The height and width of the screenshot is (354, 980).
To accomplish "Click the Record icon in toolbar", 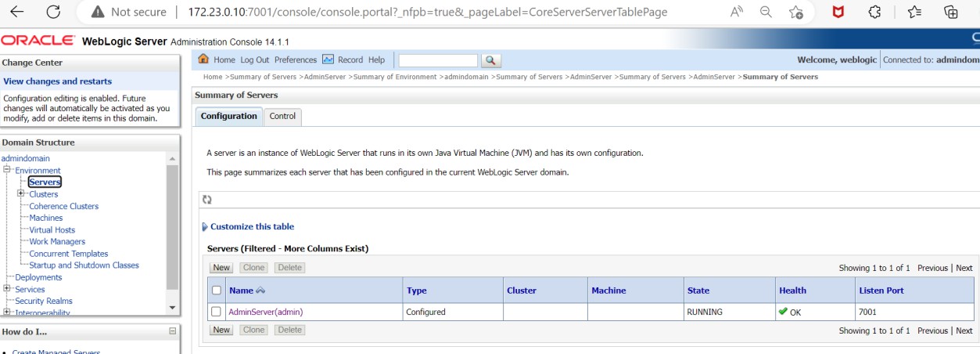I will coord(328,60).
